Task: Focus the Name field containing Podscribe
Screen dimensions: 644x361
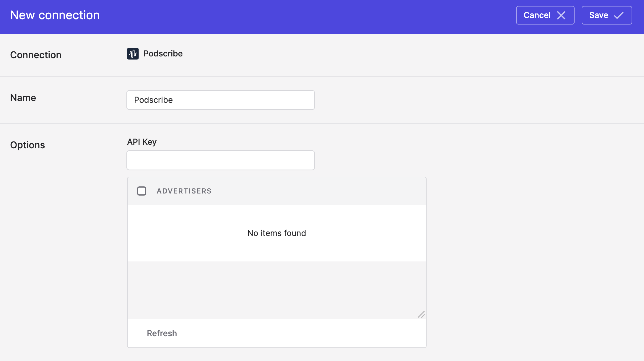Action: tap(221, 100)
